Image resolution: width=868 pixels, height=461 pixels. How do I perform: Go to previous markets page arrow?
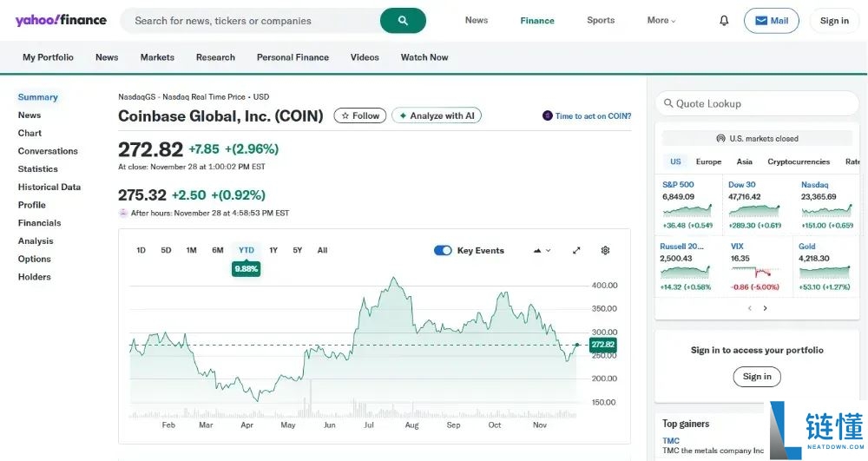750,308
